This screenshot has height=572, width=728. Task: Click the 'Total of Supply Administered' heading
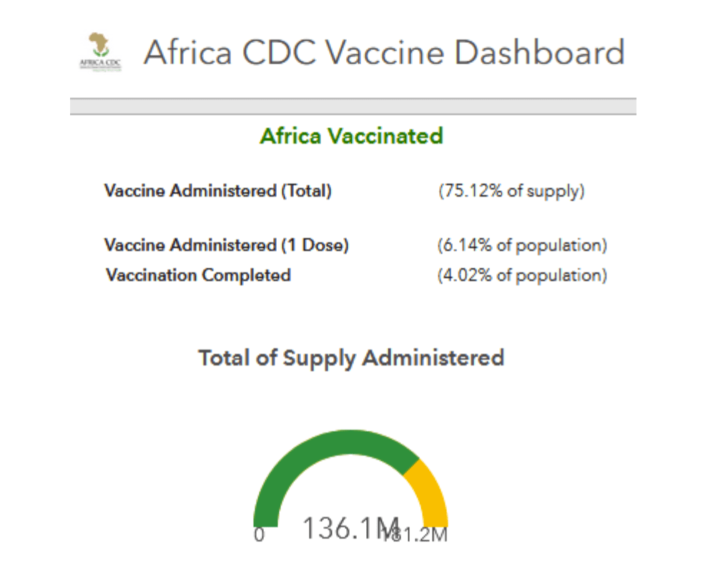351,357
